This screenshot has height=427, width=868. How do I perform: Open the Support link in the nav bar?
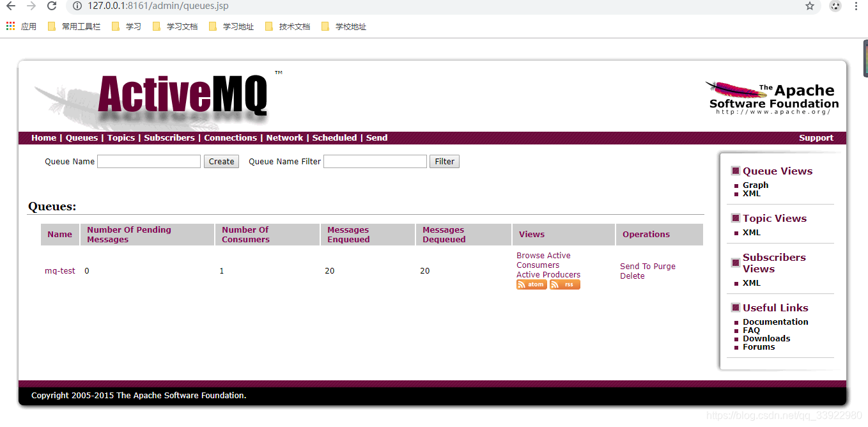pyautogui.click(x=816, y=138)
